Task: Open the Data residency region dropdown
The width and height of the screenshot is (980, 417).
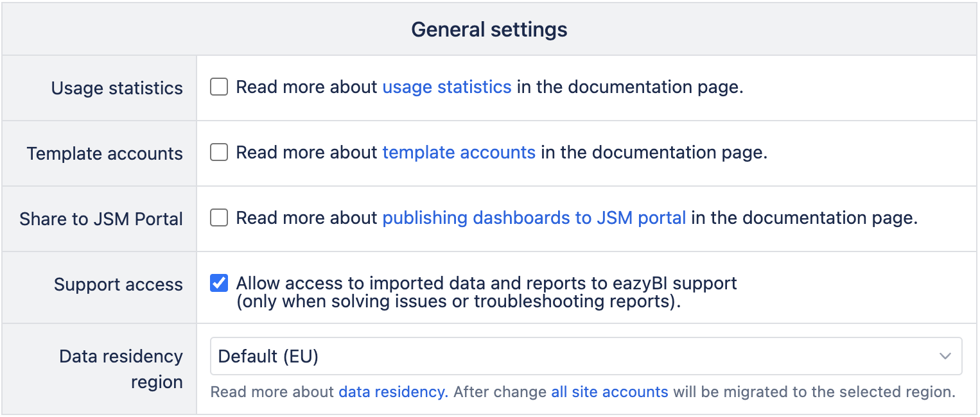Action: (x=585, y=356)
